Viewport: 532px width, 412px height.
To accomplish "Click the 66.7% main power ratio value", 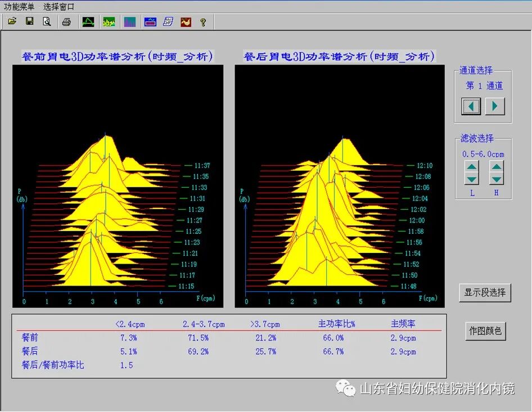I will pyautogui.click(x=333, y=352).
